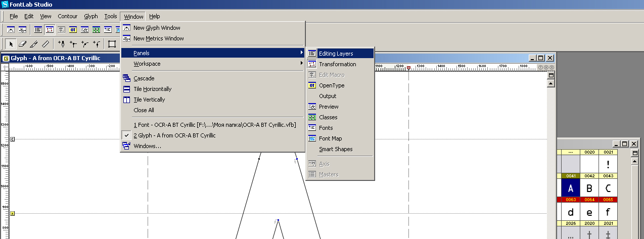Click glyph cell A in font window
The width and height of the screenshot is (644, 239).
pos(570,188)
